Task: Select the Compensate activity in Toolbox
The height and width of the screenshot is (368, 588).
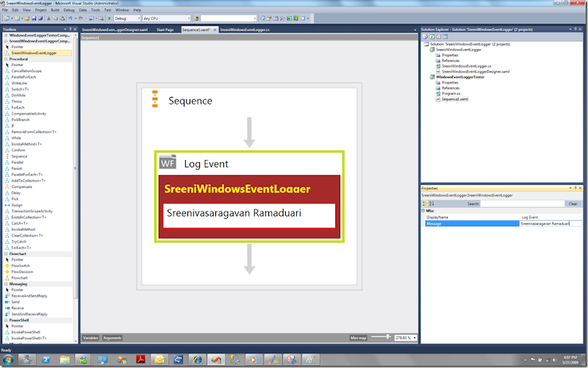Action: [22, 187]
